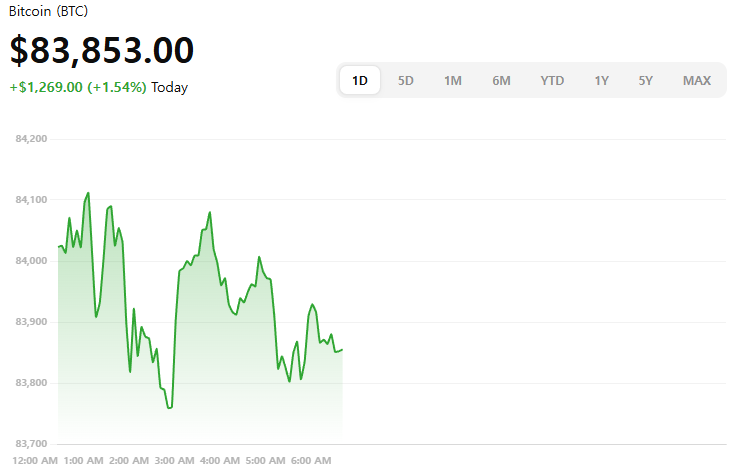Click the latest endpoint of the price line
This screenshot has width=734, height=470.
pyautogui.click(x=342, y=349)
